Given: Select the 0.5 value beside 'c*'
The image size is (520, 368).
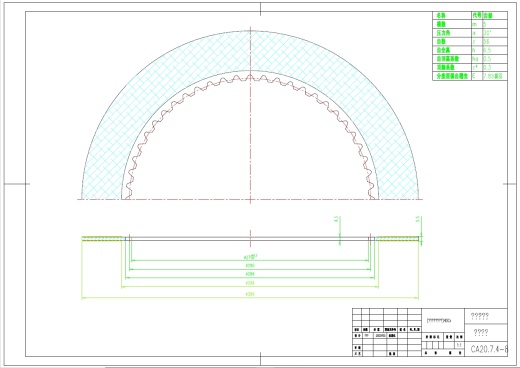Looking at the screenshot, I should [x=487, y=67].
